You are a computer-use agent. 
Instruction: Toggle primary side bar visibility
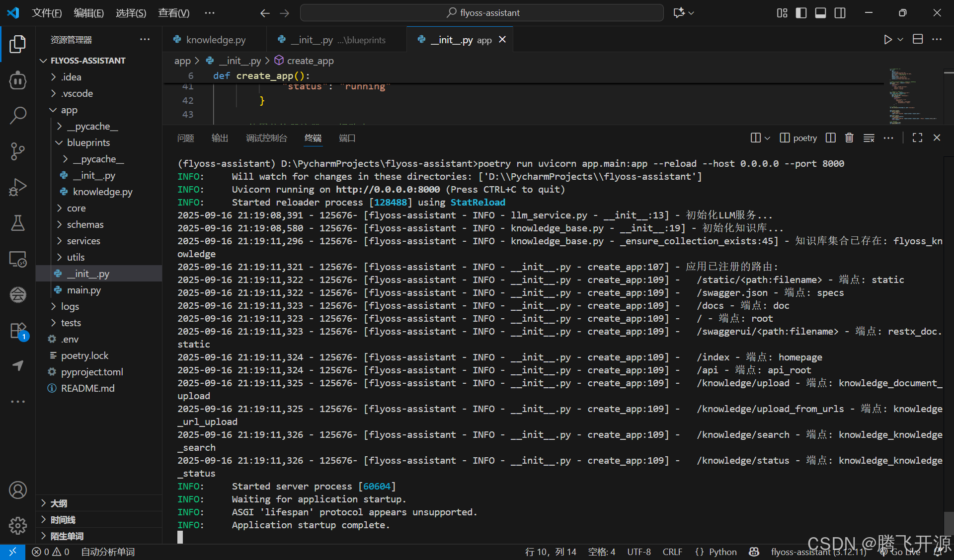pos(801,13)
